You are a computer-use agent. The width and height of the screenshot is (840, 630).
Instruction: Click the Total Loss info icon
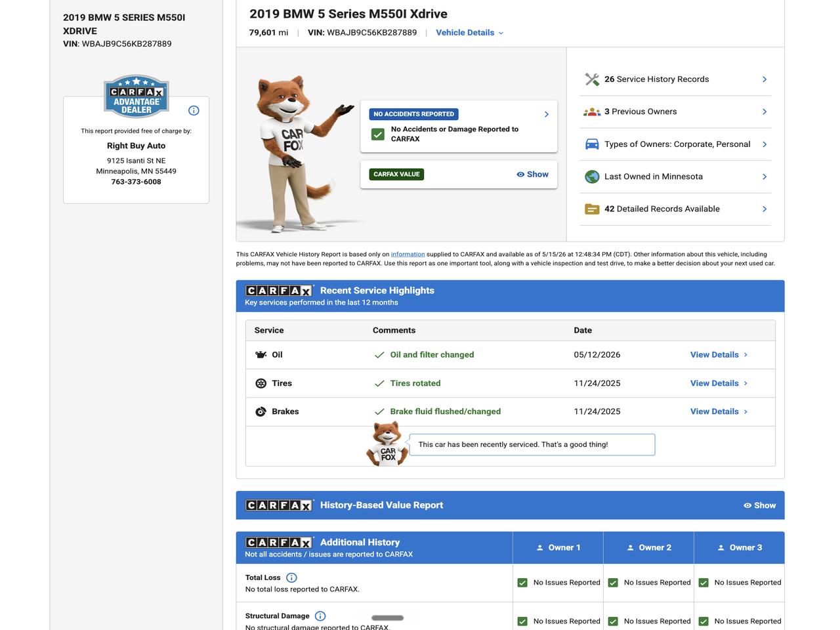[x=291, y=577]
